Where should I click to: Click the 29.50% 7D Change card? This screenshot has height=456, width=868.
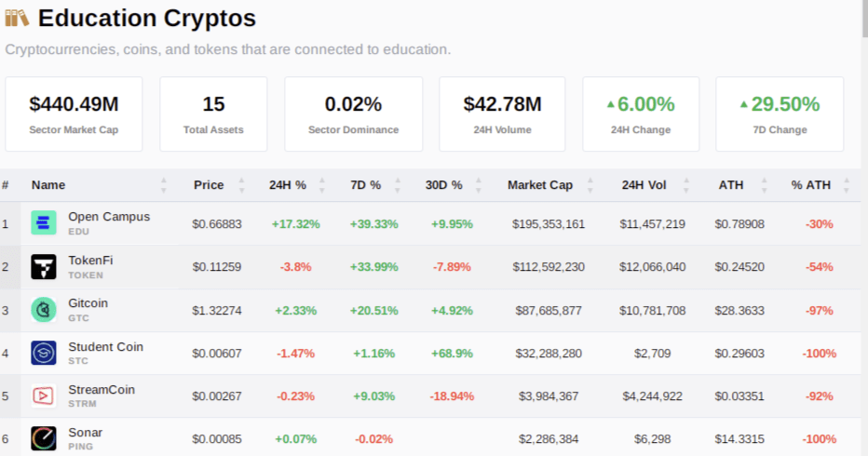point(780,114)
